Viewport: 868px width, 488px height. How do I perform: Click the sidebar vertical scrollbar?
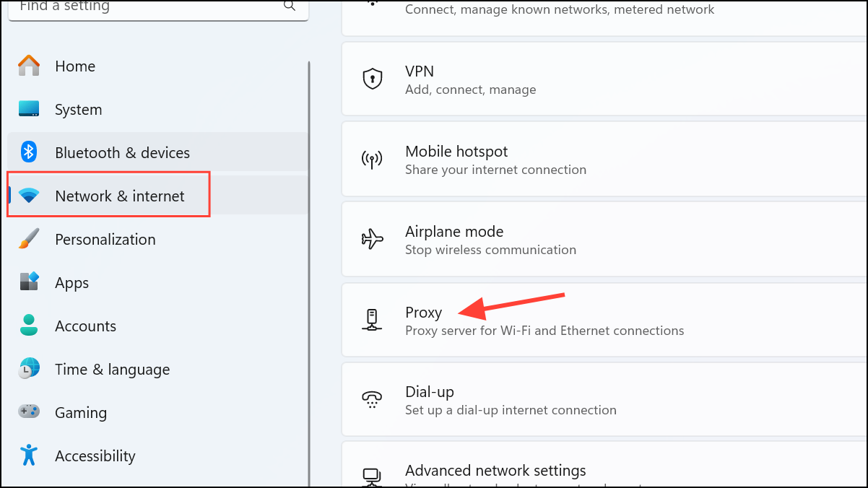[x=310, y=274]
